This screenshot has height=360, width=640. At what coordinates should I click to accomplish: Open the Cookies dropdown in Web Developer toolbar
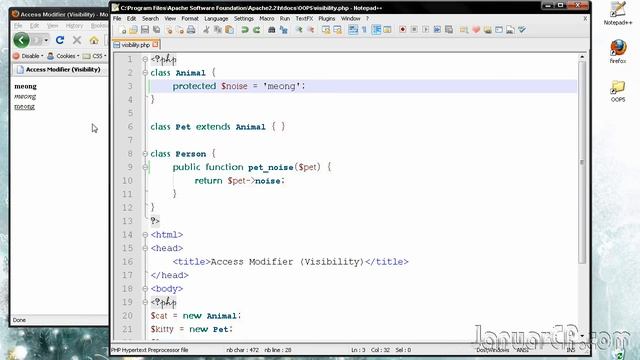tap(63, 56)
